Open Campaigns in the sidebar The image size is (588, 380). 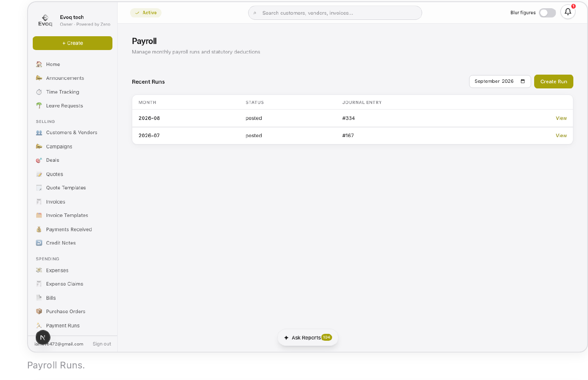pyautogui.click(x=59, y=147)
